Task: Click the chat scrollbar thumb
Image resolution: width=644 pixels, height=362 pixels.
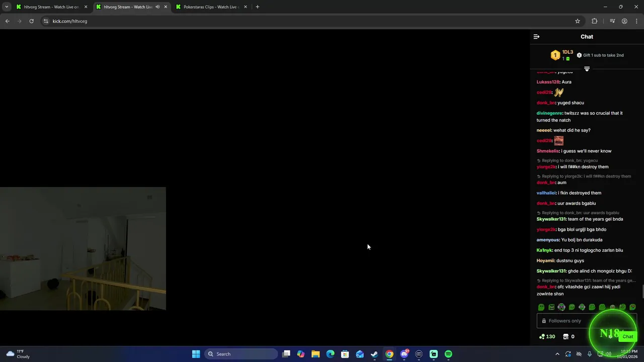Action: point(642,292)
